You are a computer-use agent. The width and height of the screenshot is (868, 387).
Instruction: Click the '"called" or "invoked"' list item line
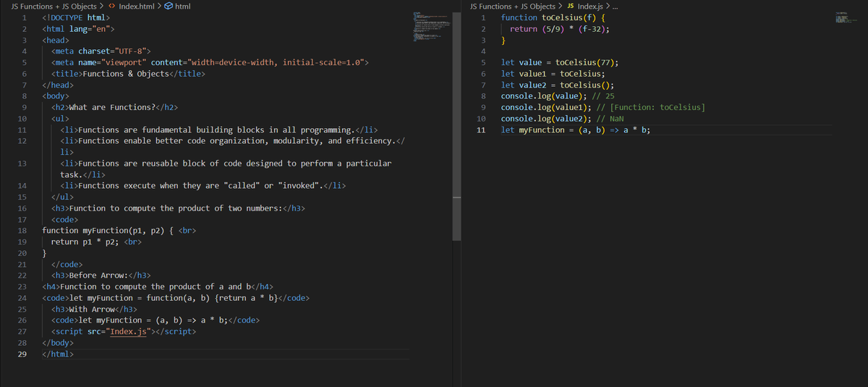tap(203, 186)
